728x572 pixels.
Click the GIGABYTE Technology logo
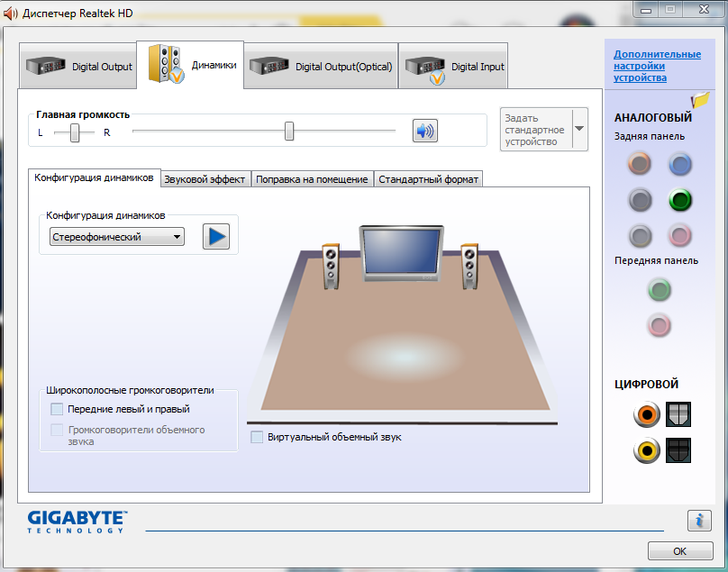(77, 522)
